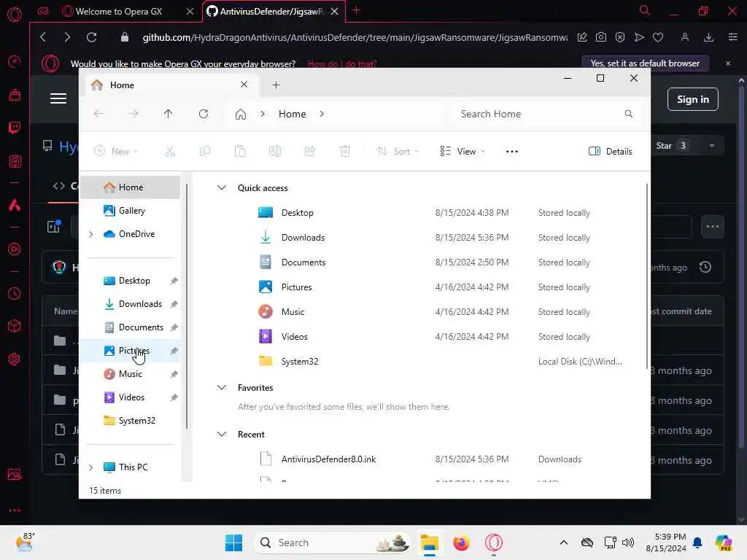Click the Explorer file list scrollbar
This screenshot has width=747, height=560.
646,276
